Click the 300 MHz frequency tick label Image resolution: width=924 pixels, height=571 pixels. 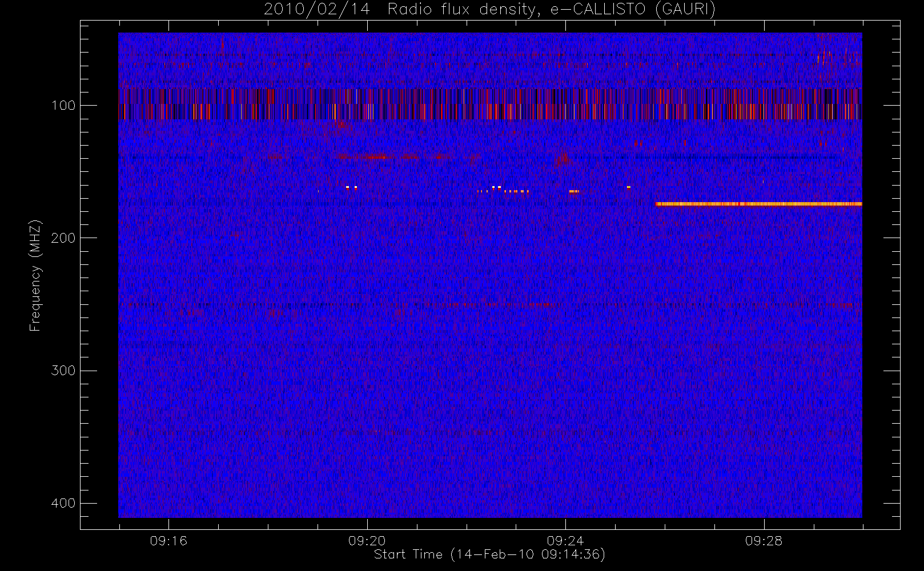point(63,370)
